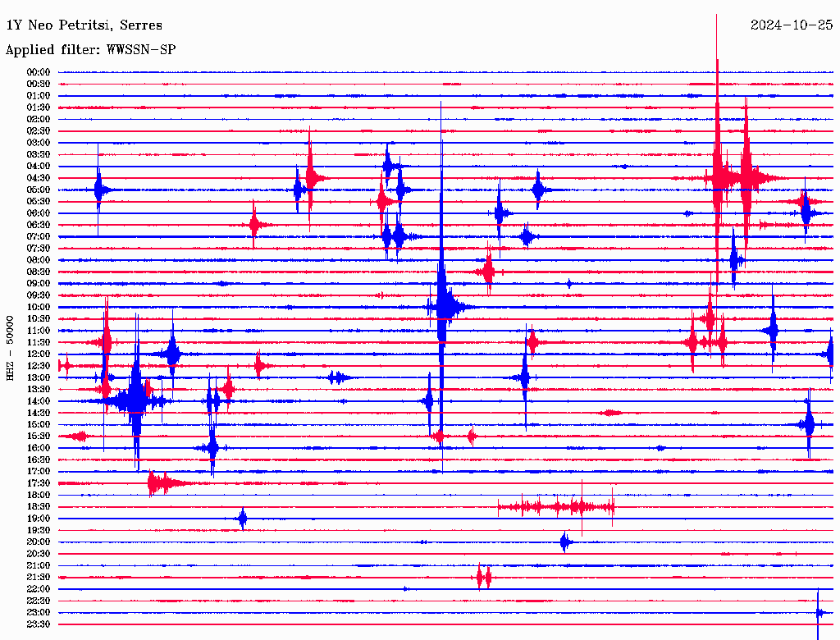Select the "12:30" time label
The image size is (840, 640).
point(38,366)
